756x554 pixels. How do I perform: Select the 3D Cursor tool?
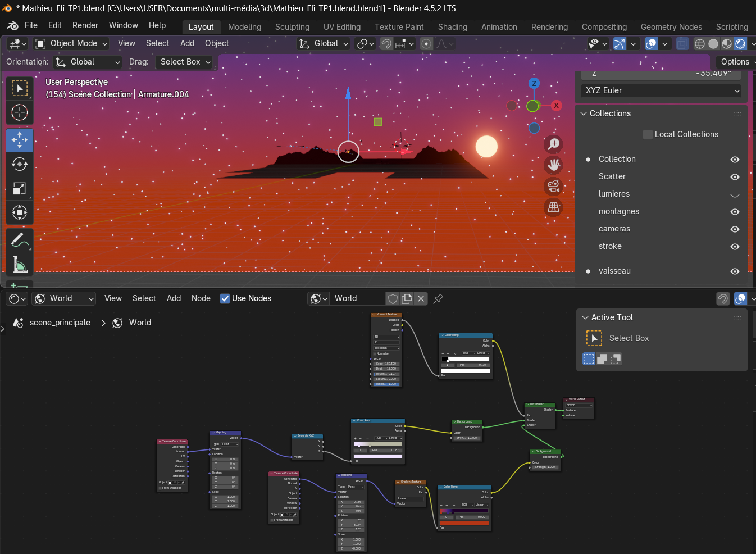(20, 113)
